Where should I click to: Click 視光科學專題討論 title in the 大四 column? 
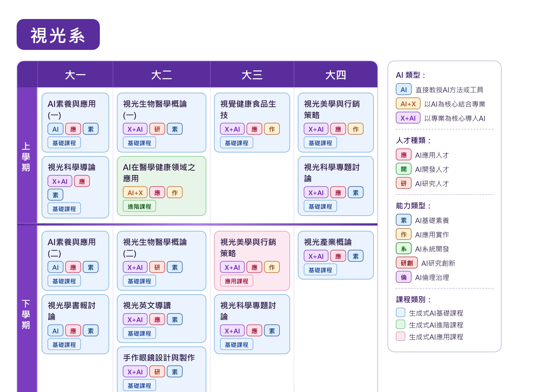point(332,173)
